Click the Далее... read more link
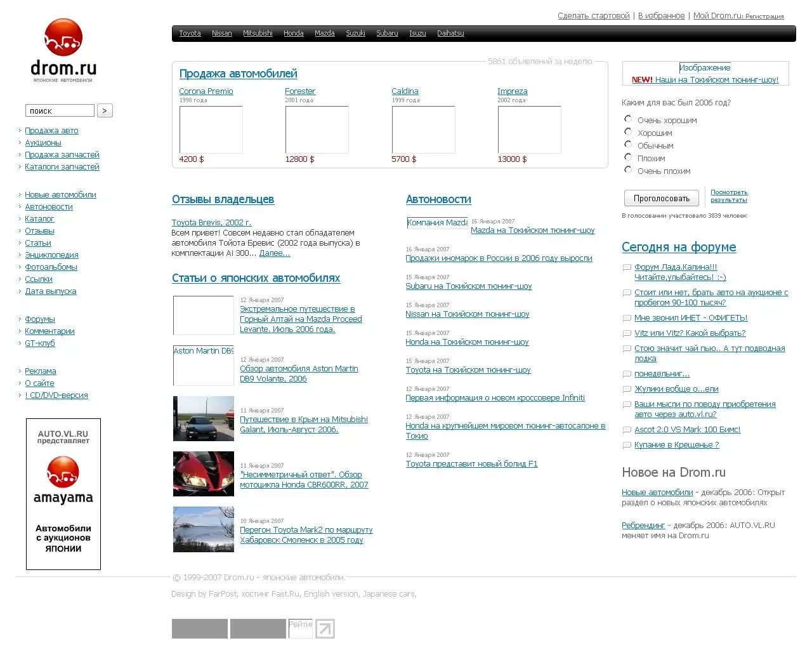The height and width of the screenshot is (650, 812). (275, 253)
